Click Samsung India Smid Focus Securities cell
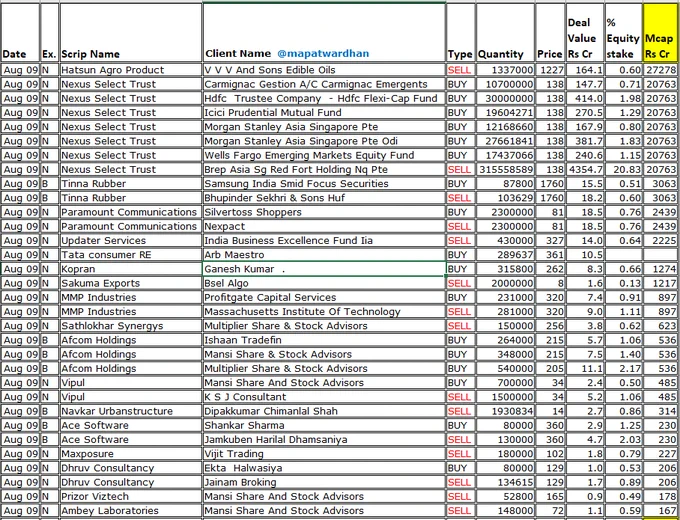The image size is (680, 520). tap(324, 184)
